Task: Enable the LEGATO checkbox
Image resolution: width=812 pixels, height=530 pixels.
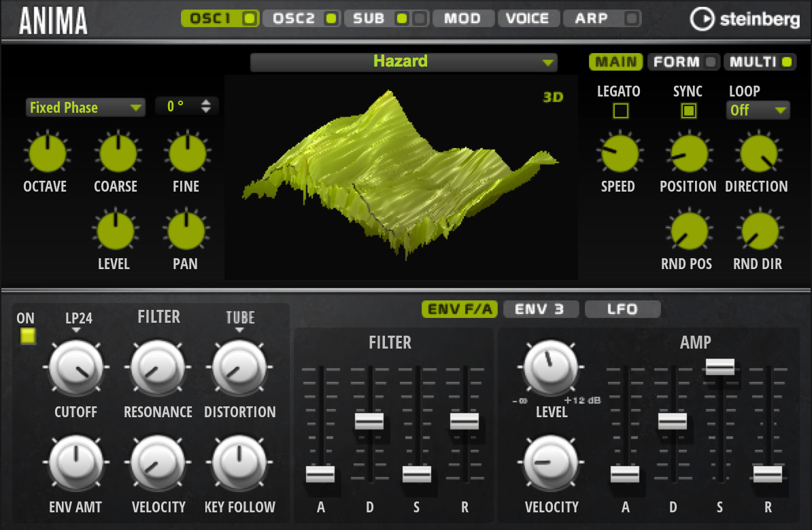Action: coord(620,111)
